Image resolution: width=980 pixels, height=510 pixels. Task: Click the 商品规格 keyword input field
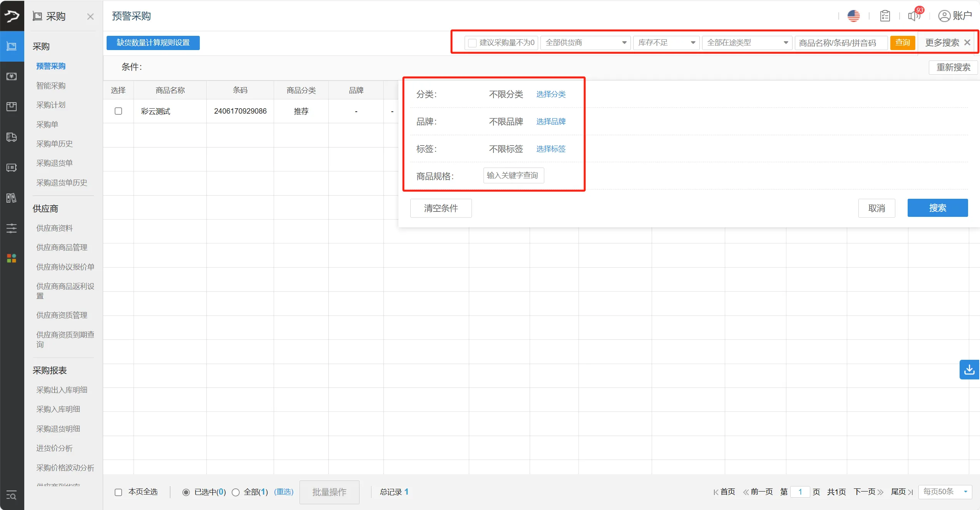tap(513, 176)
